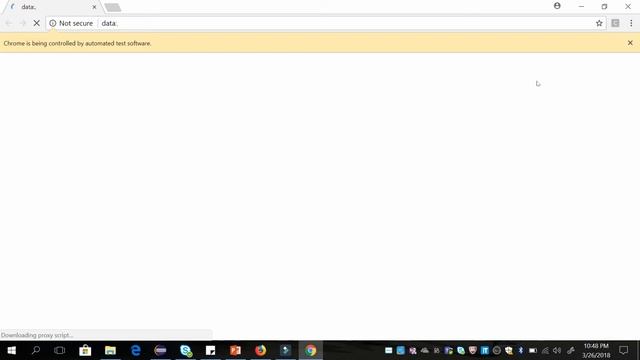The width and height of the screenshot is (640, 360).
Task: Click the pen/link tray icon next to volume
Action: tap(571, 350)
